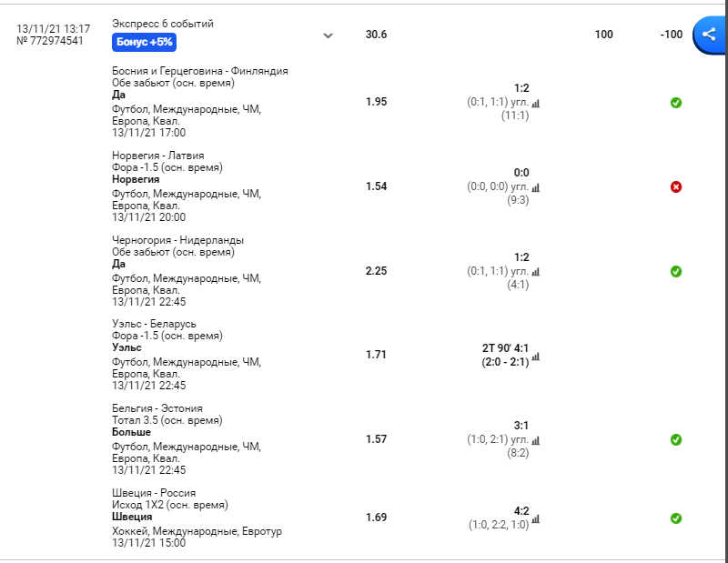
Task: Click the Бонус +5% badge
Action: pos(144,42)
